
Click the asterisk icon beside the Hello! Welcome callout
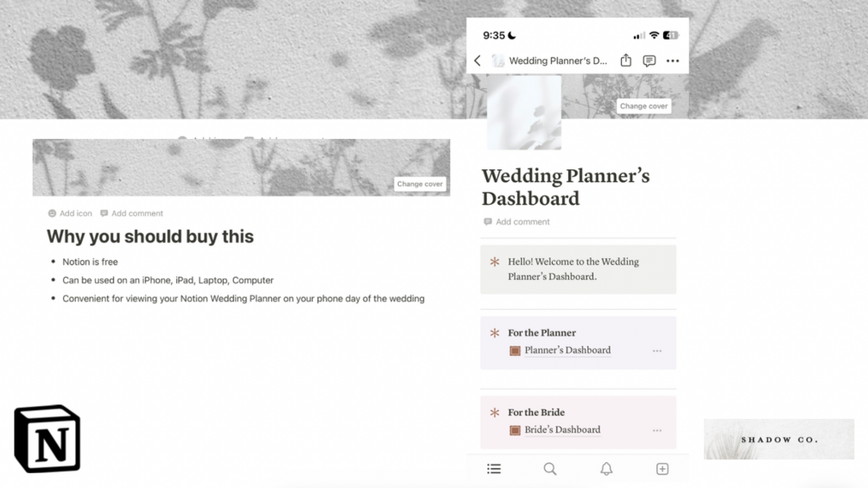click(494, 262)
